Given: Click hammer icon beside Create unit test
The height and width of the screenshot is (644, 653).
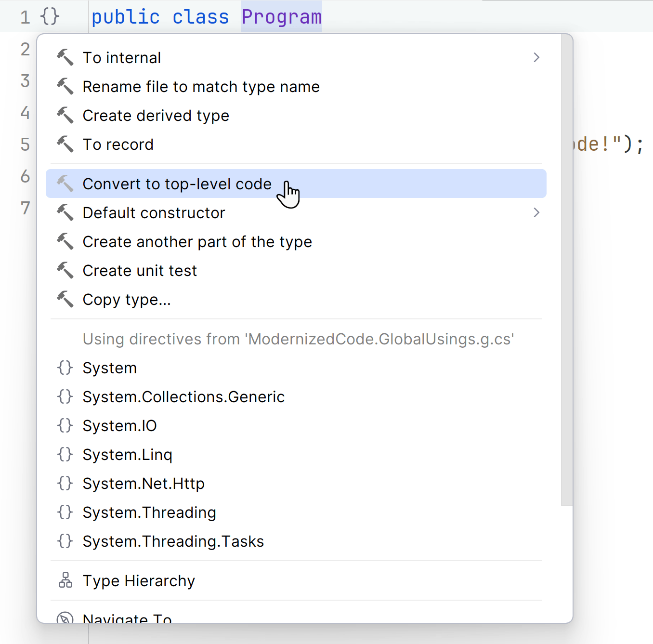Looking at the screenshot, I should [x=65, y=271].
